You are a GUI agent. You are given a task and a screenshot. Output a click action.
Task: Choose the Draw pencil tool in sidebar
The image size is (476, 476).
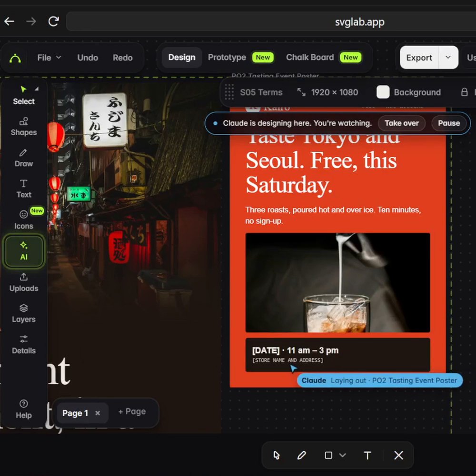(x=24, y=158)
